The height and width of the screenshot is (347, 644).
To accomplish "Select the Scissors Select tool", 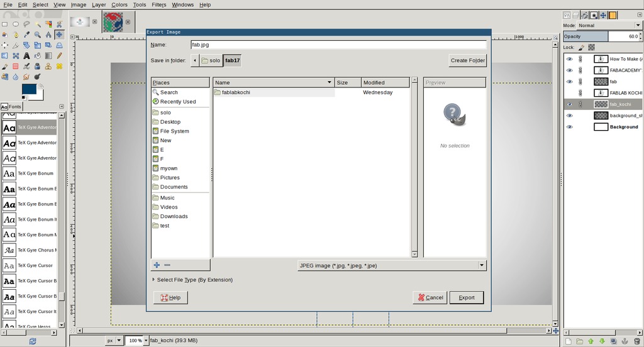I will (x=59, y=25).
